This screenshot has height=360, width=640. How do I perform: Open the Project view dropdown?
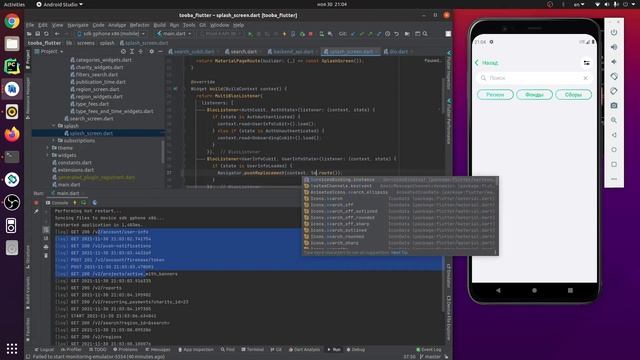(49, 51)
